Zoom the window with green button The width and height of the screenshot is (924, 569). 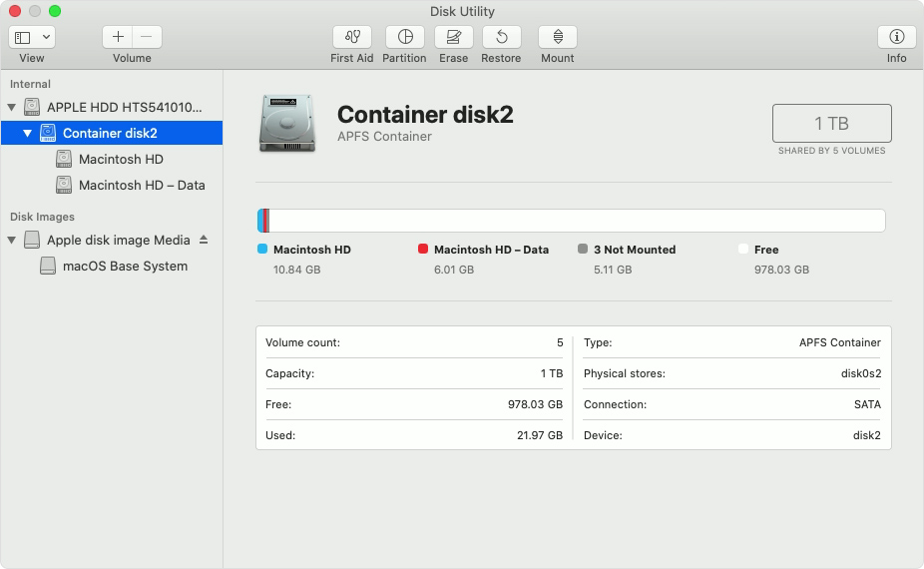55,11
